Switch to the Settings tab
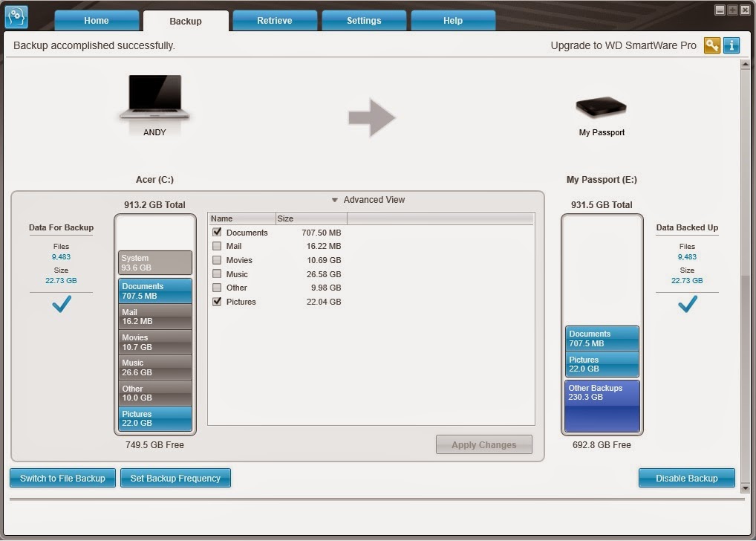The width and height of the screenshot is (756, 541). pos(364,20)
